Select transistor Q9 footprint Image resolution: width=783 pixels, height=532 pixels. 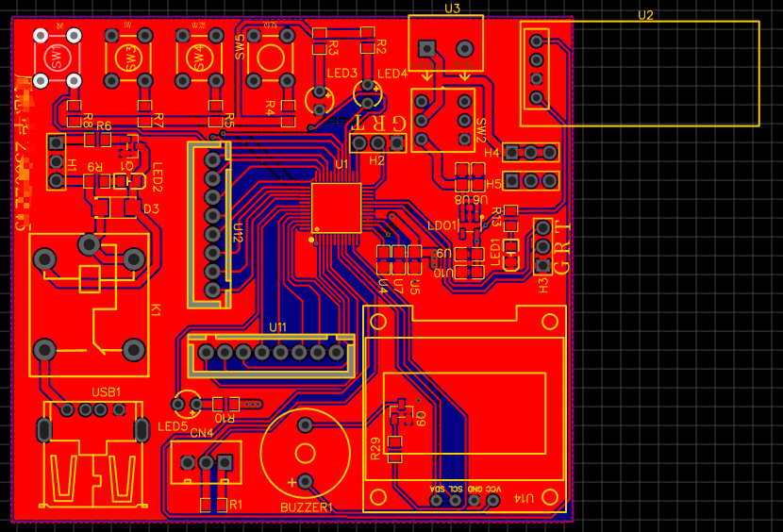click(x=402, y=411)
